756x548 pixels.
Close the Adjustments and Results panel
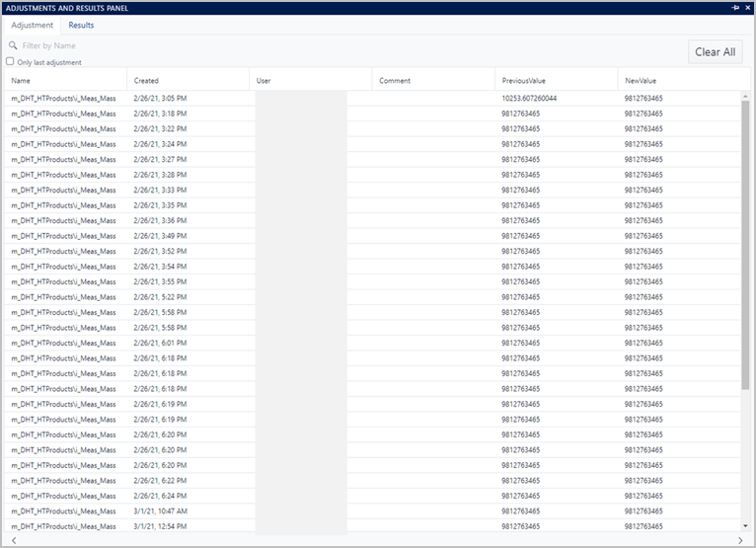click(747, 8)
